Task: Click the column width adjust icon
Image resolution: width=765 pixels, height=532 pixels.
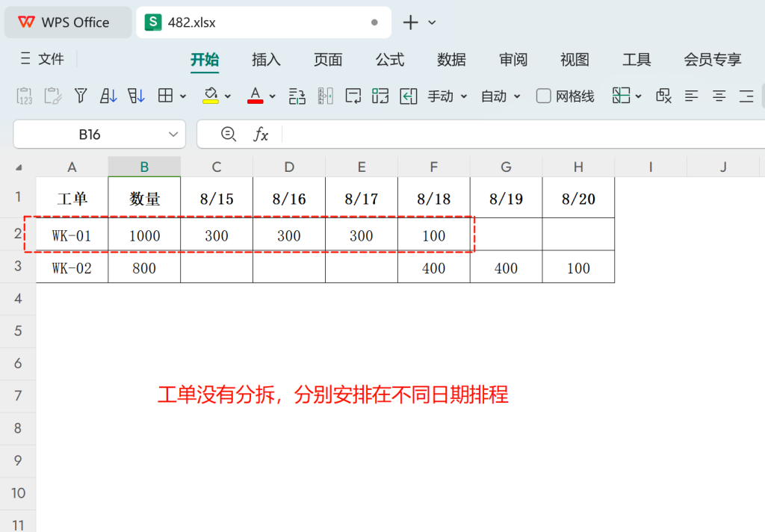Action: pyautogui.click(x=325, y=96)
